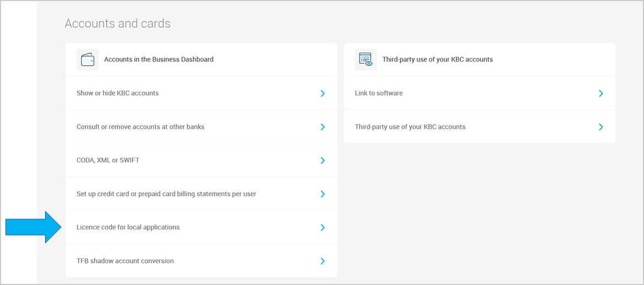Open TFB shadow account conversion

coord(201,261)
